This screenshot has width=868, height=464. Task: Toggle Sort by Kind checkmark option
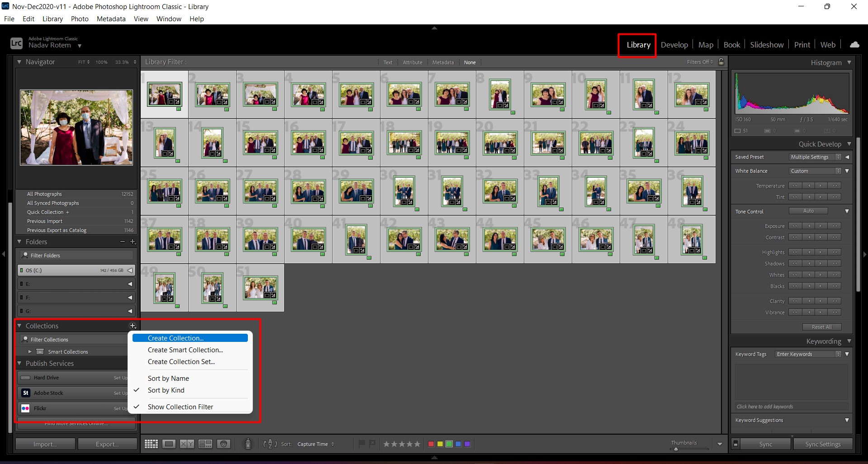pyautogui.click(x=166, y=390)
